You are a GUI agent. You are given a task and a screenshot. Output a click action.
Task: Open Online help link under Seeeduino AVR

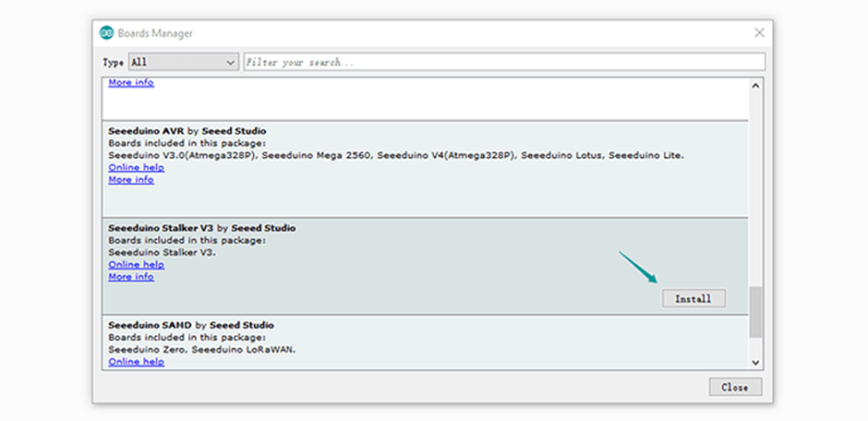click(x=136, y=168)
